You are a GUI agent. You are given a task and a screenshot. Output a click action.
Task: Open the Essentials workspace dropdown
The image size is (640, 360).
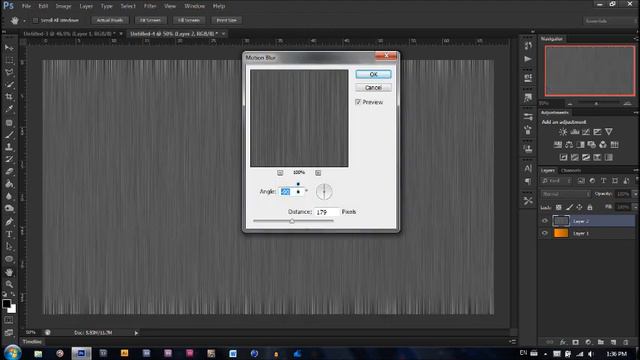click(x=610, y=20)
